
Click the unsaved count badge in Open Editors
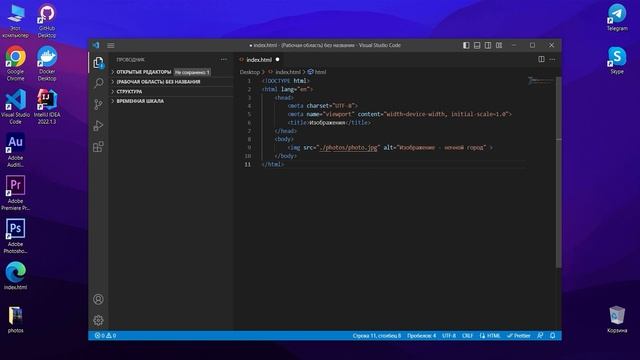tap(192, 72)
